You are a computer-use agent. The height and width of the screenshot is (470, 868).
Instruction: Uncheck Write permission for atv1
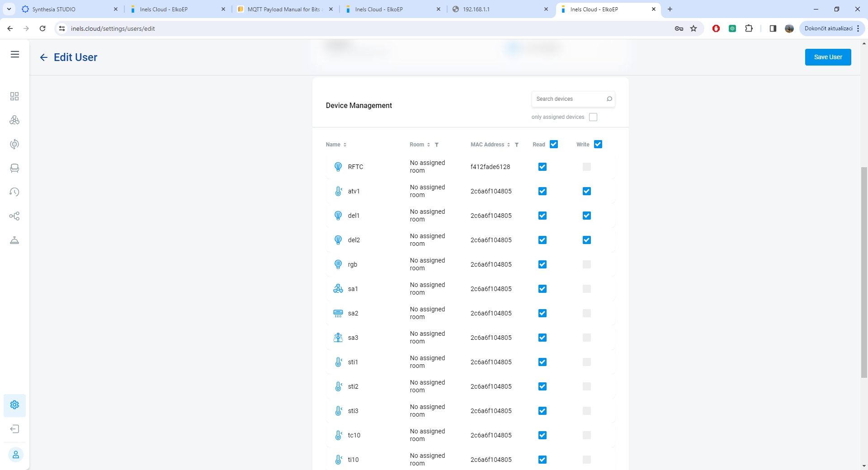[586, 191]
